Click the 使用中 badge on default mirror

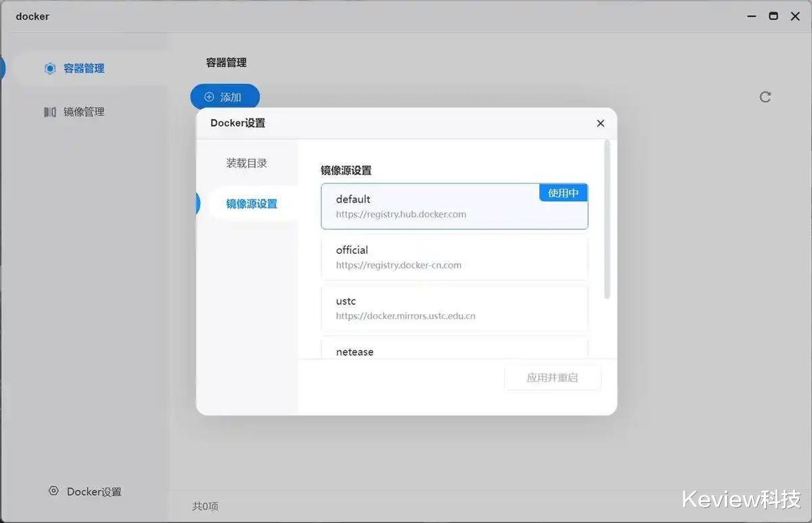tap(563, 193)
